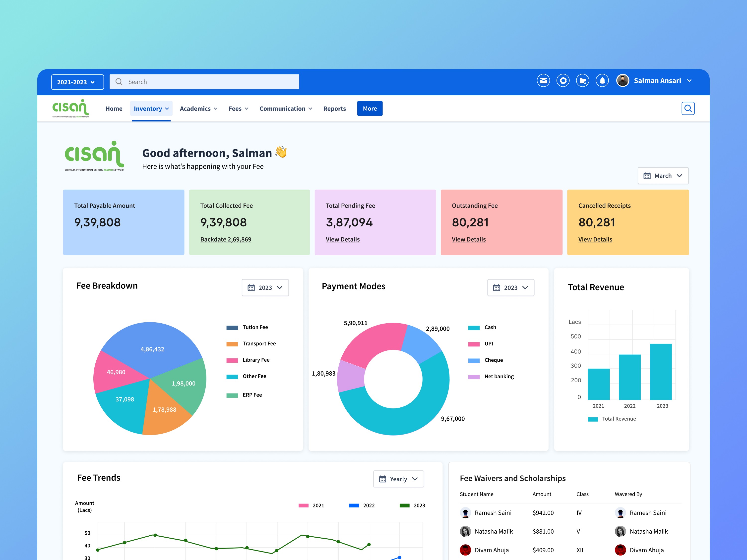747x560 pixels.
Task: Open View Details under Total Pending Fee
Action: coord(342,239)
